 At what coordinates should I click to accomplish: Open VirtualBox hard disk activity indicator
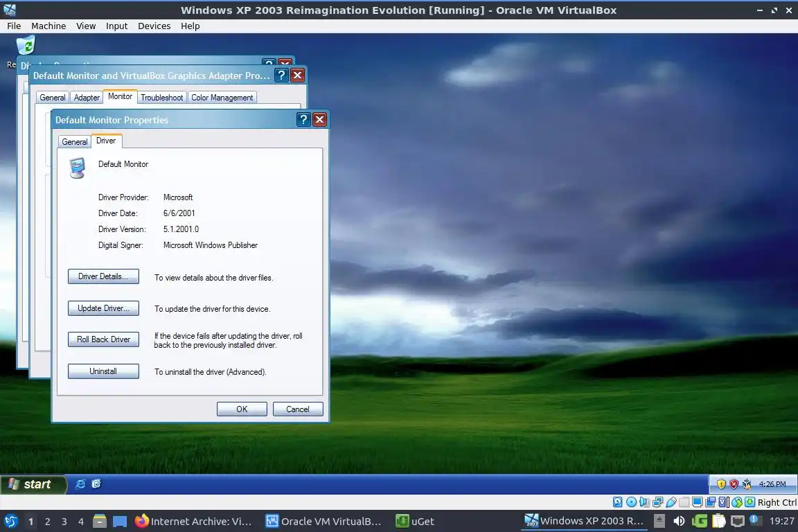617,502
